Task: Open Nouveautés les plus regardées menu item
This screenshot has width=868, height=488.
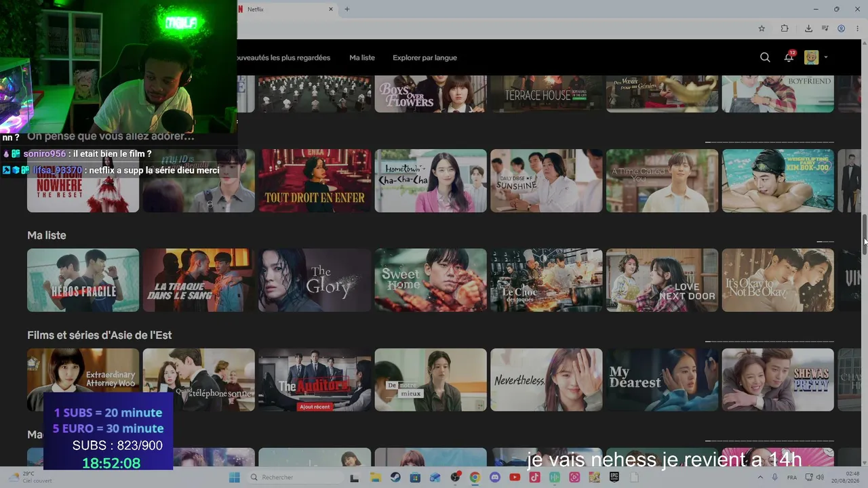Action: (x=283, y=58)
